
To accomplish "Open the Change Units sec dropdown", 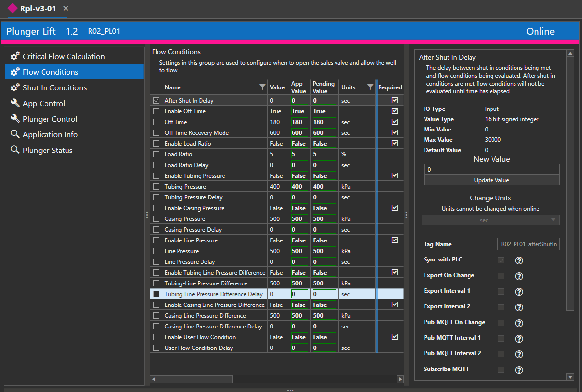I will (491, 220).
